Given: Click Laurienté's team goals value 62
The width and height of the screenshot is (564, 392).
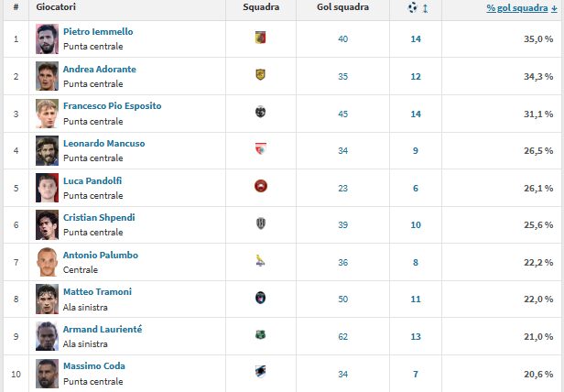Looking at the screenshot, I should pos(342,335).
